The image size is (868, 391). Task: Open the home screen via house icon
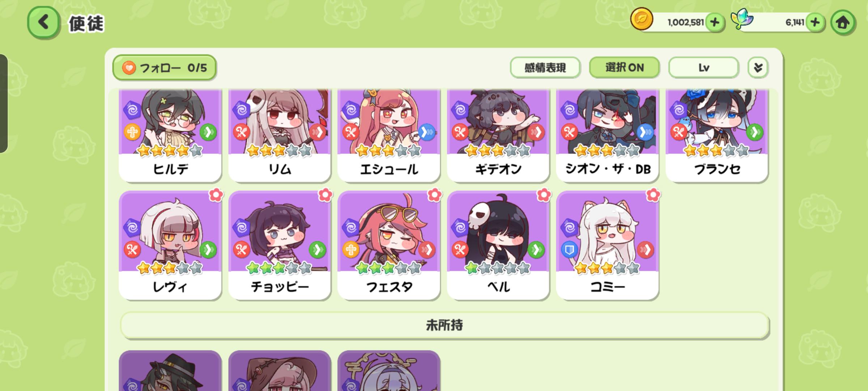(x=843, y=22)
